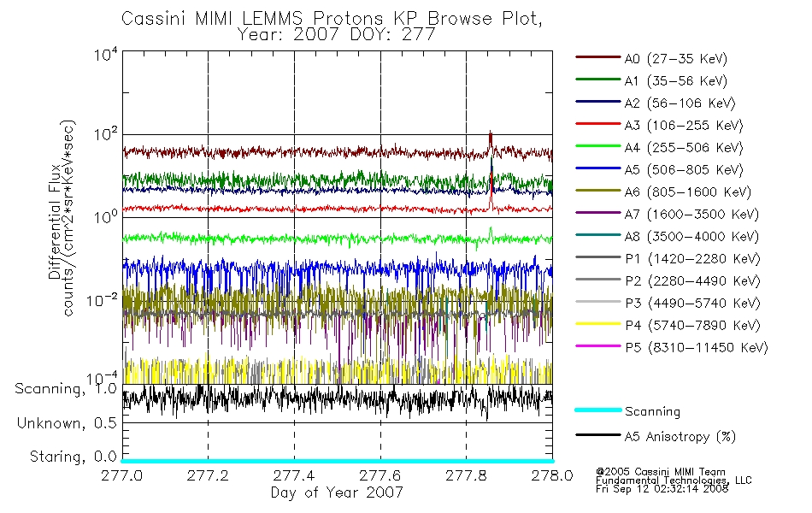Click the A4 (255-506 KeV) legend label

684,148
